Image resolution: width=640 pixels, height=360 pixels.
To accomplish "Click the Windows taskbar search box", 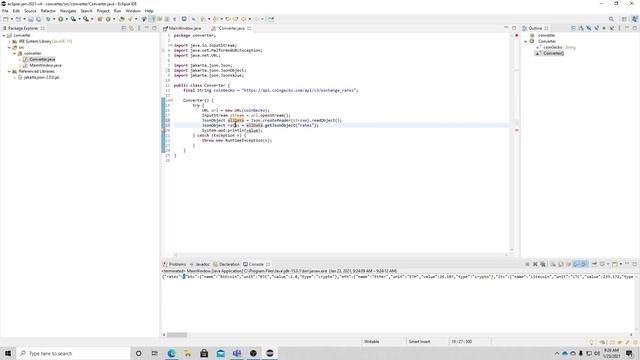I will [x=73, y=353].
